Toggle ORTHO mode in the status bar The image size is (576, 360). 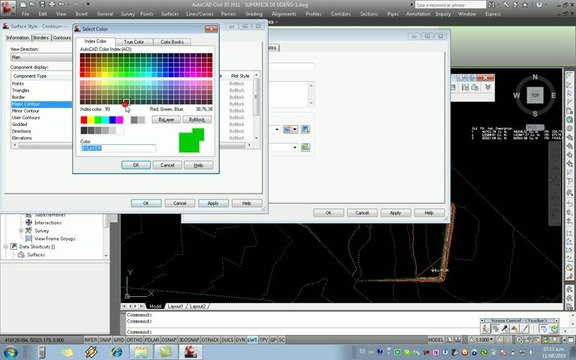pos(134,340)
